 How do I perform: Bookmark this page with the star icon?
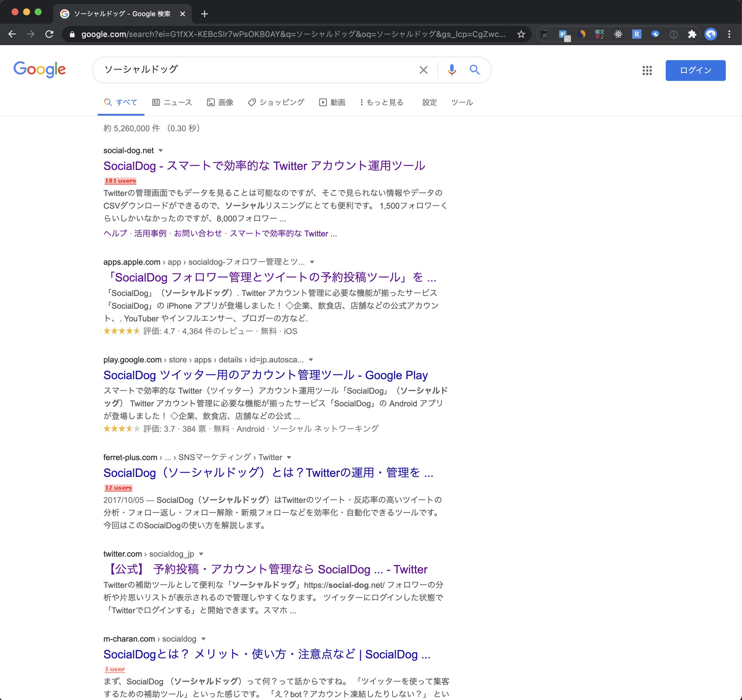[x=521, y=34]
